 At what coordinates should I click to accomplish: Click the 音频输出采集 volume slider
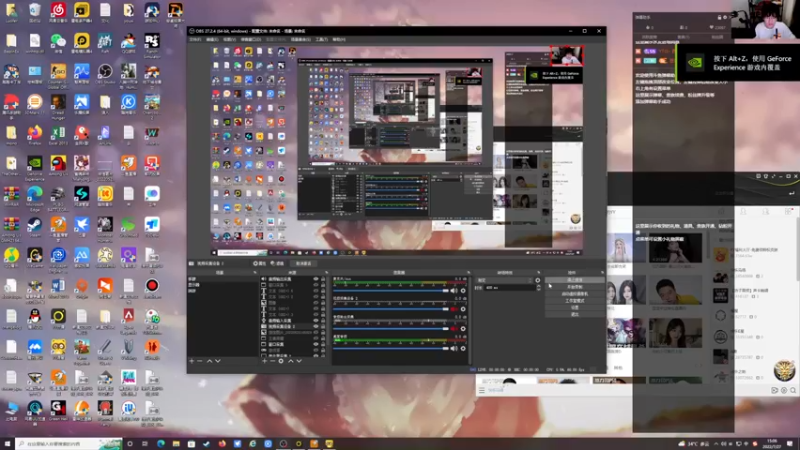(391, 329)
